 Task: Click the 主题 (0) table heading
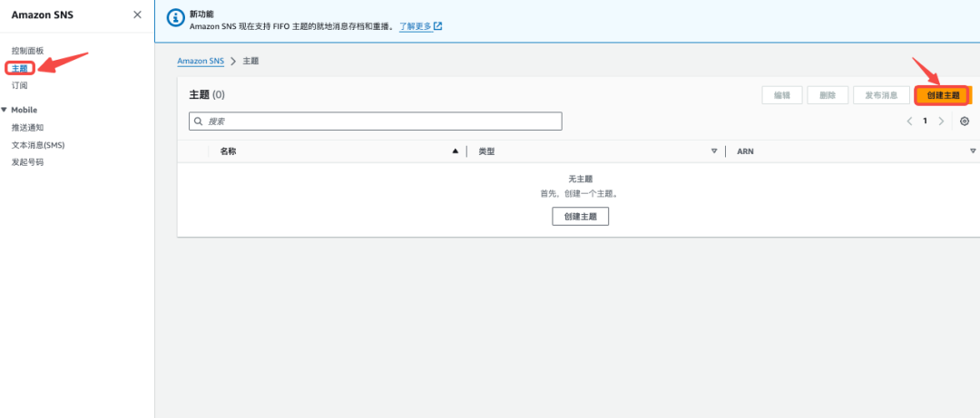pos(207,95)
